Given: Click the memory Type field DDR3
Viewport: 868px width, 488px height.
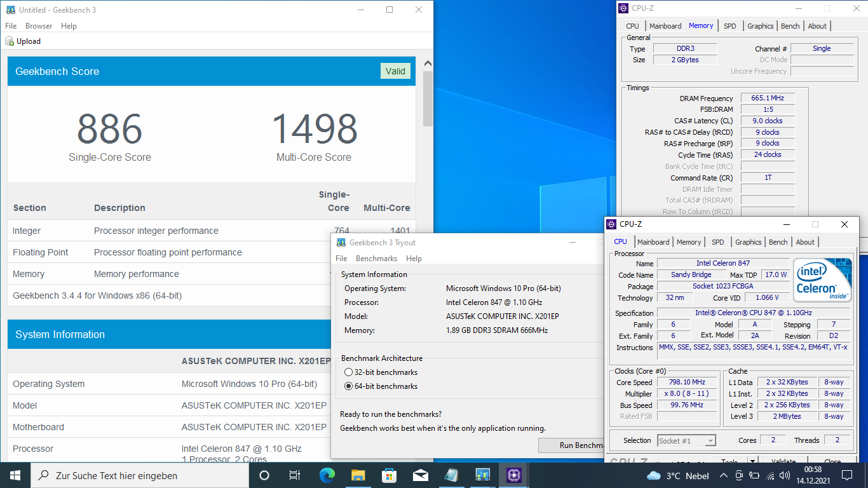Looking at the screenshot, I should coord(685,48).
